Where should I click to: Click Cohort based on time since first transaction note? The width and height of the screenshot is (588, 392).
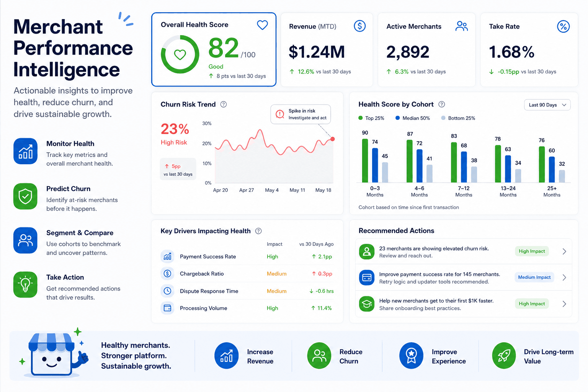[x=408, y=207]
